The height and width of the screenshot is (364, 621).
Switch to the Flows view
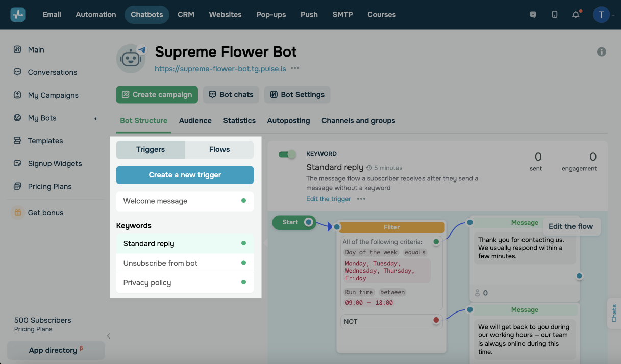219,149
